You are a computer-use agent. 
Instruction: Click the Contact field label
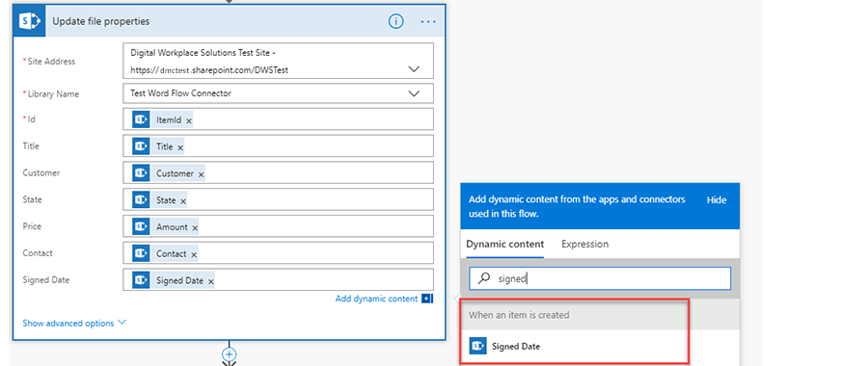click(x=38, y=253)
